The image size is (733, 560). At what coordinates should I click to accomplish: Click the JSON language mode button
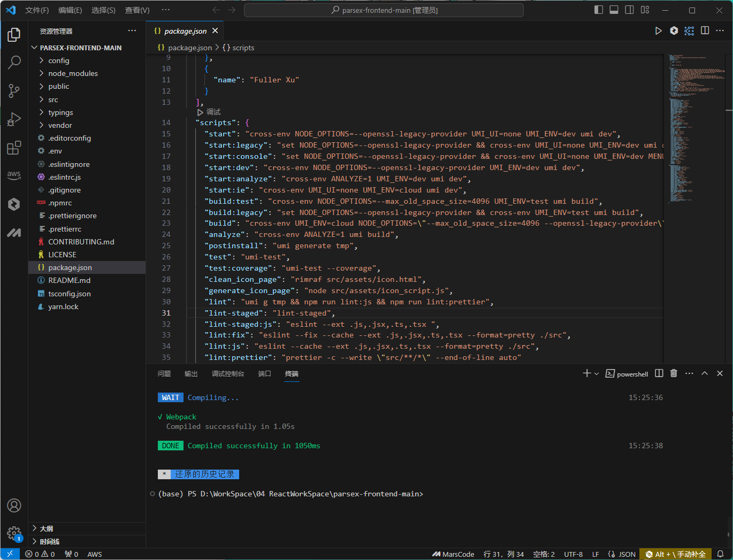(x=622, y=554)
